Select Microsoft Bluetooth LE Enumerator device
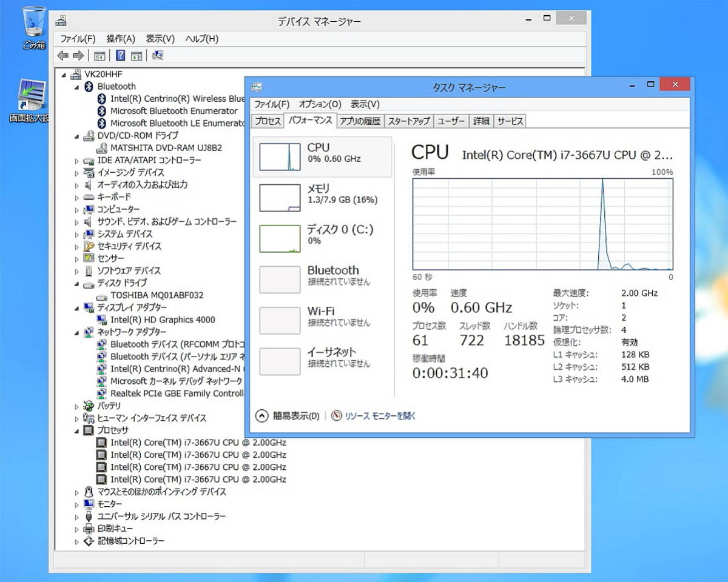This screenshot has height=582, width=728. point(177,123)
